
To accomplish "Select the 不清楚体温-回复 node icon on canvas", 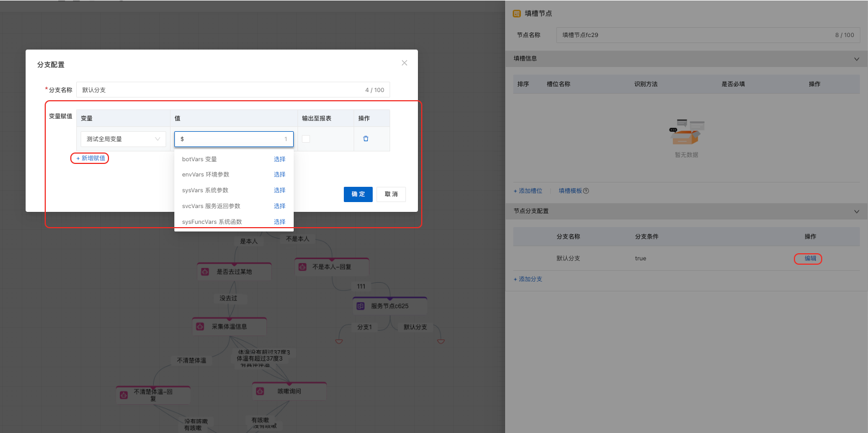I will (x=124, y=395).
